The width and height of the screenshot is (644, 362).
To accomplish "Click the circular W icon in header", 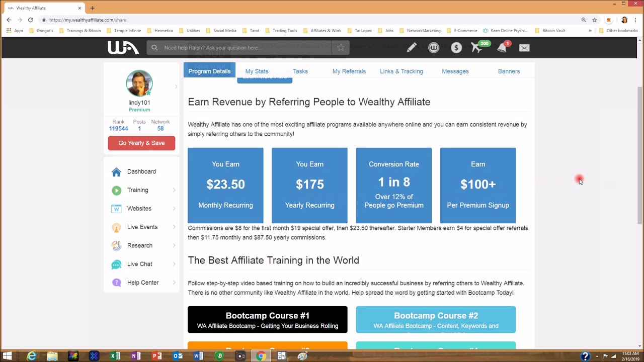I will [434, 48].
